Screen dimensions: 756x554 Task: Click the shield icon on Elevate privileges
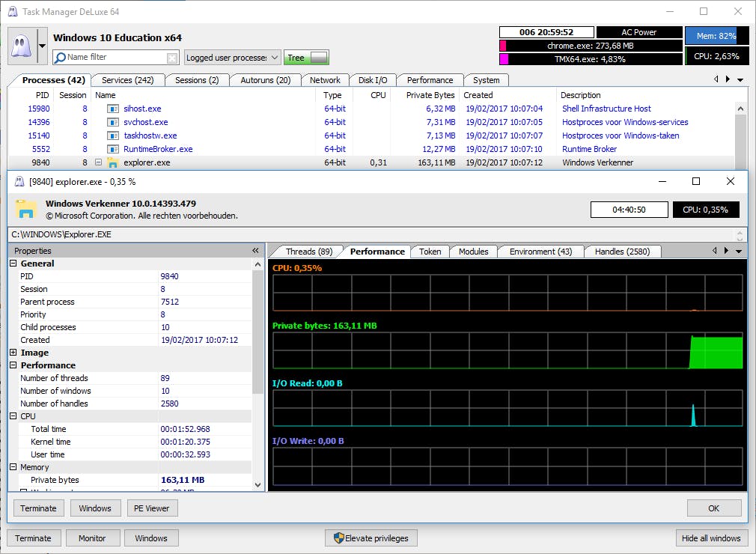point(338,538)
